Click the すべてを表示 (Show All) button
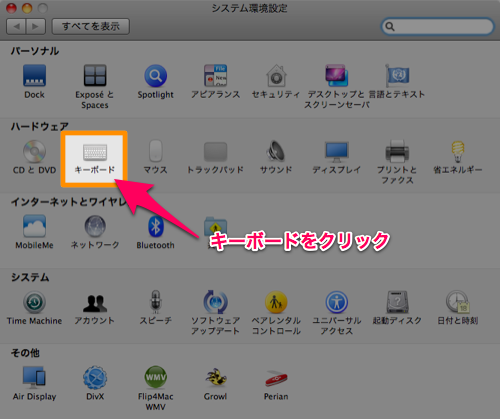The height and width of the screenshot is (419, 500). pyautogui.click(x=91, y=26)
